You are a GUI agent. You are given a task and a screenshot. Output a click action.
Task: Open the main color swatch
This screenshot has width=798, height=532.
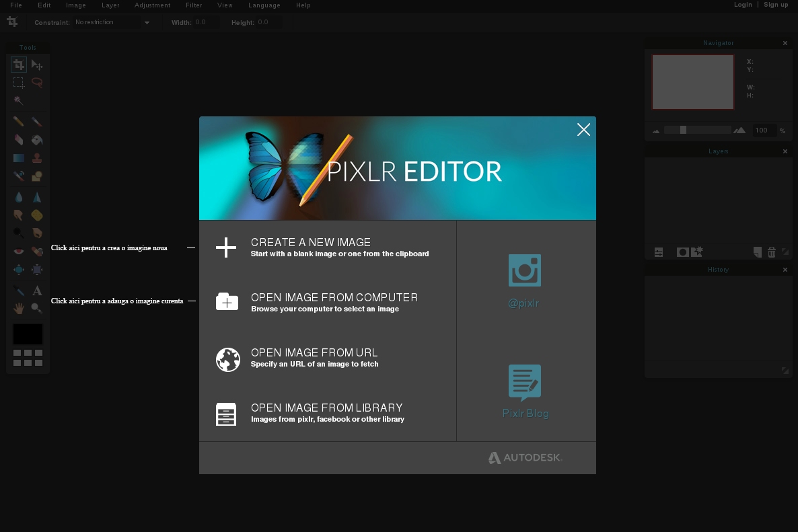(28, 334)
